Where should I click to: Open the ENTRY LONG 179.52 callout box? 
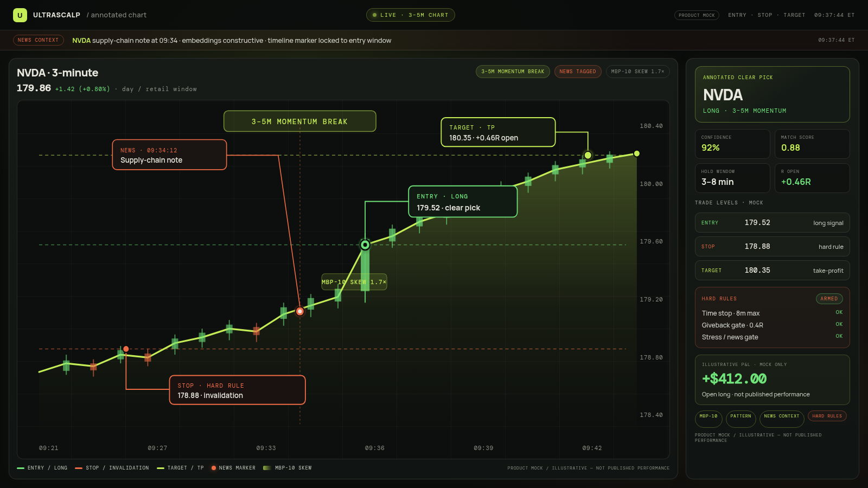click(x=463, y=202)
